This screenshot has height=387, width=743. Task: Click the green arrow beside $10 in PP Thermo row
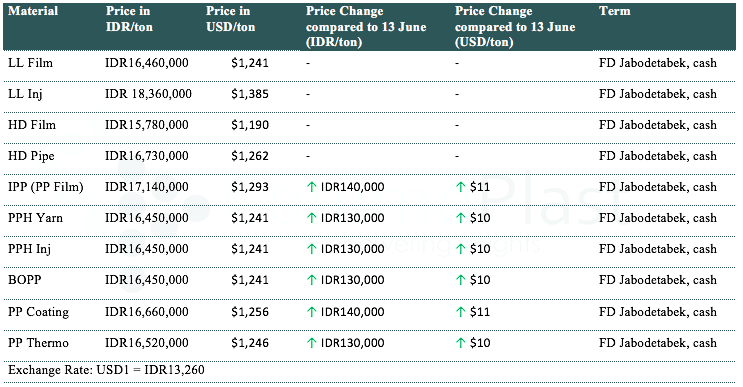pos(461,343)
